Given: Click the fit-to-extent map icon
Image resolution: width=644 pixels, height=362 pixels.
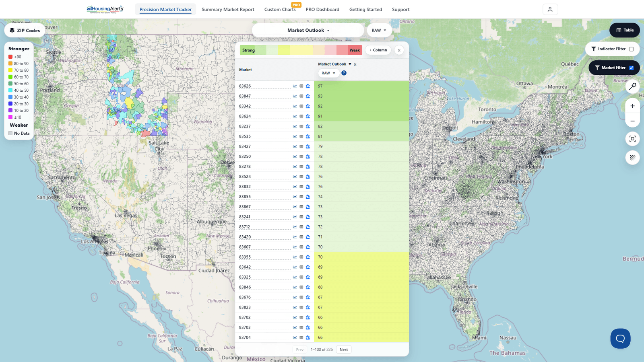Looking at the screenshot, I should tap(633, 139).
